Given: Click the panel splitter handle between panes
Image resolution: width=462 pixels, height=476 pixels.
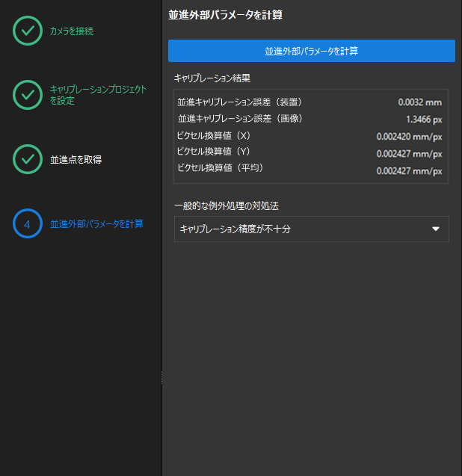Looking at the screenshot, I should 161,378.
